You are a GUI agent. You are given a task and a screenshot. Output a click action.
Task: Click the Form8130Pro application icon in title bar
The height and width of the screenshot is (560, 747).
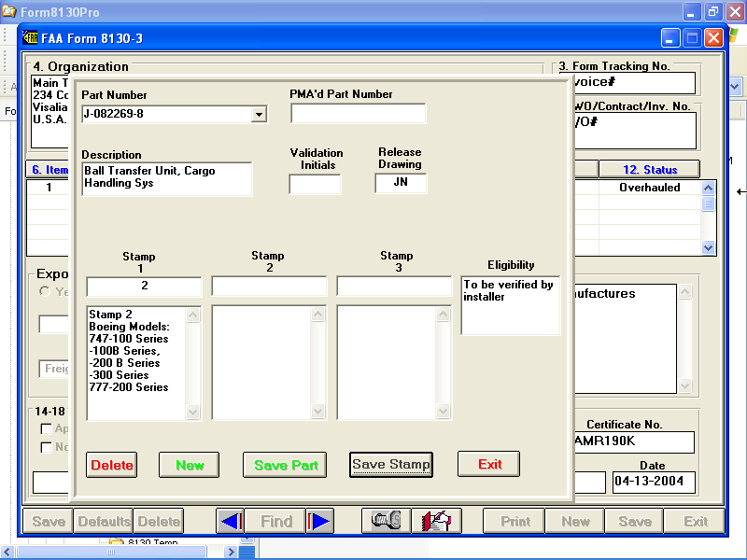coord(9,12)
